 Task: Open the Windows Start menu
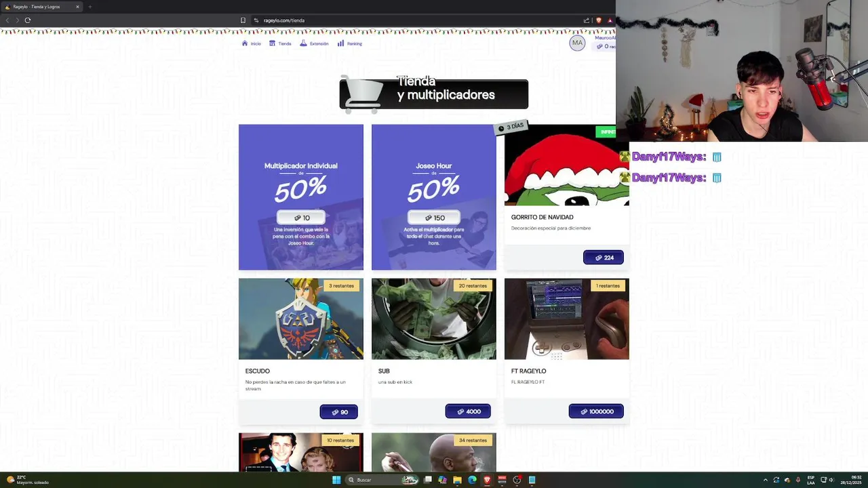click(x=336, y=480)
